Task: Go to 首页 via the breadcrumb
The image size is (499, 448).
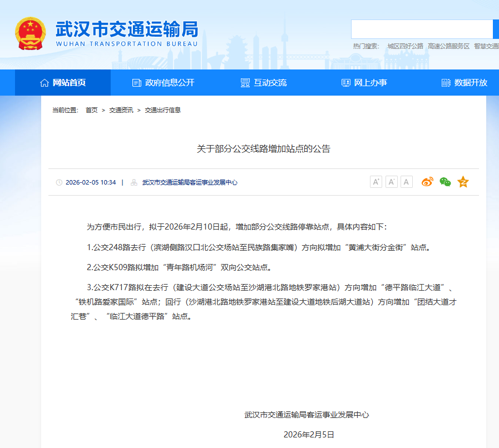Action: click(x=92, y=109)
